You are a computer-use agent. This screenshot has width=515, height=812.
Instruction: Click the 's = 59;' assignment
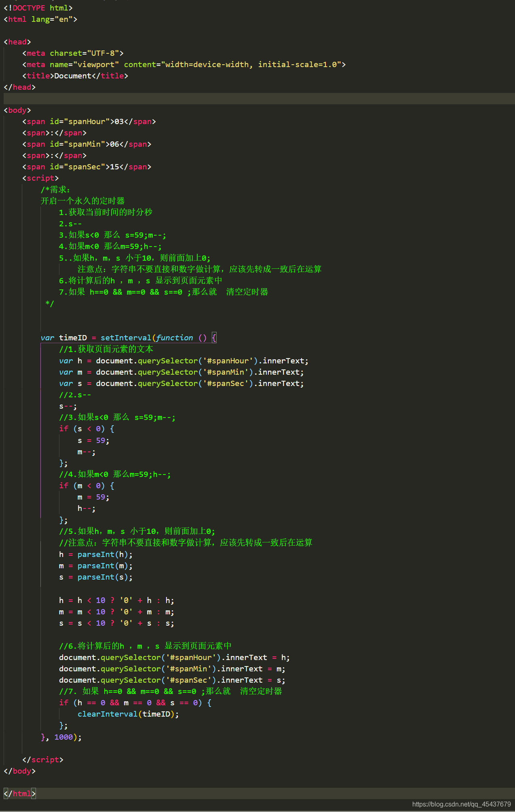93,441
